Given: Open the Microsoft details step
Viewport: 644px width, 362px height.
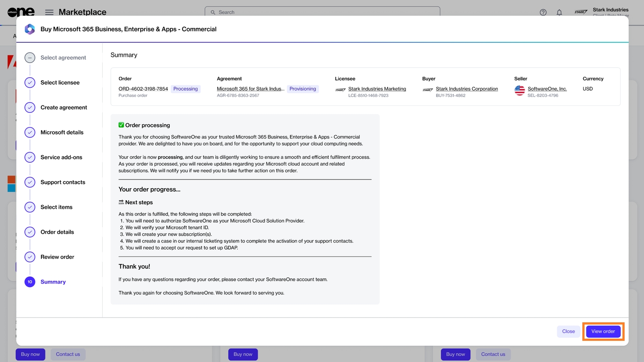Looking at the screenshot, I should tap(62, 132).
